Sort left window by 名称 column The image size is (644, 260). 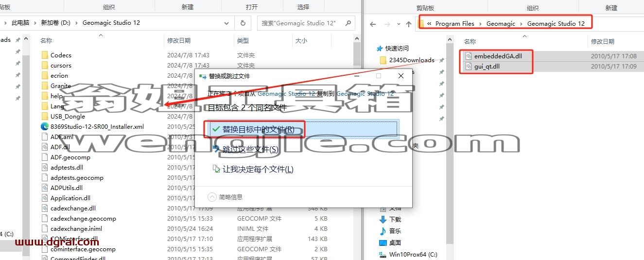(46, 40)
